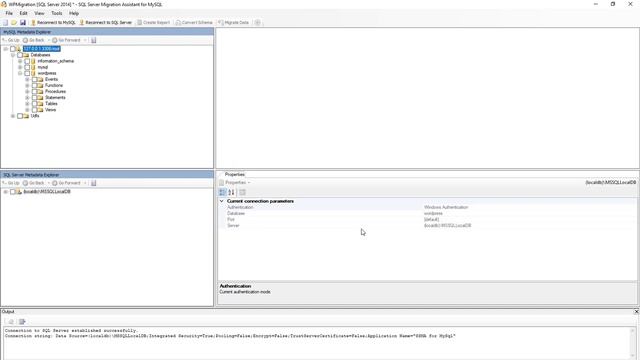
Task: Collapse the wordpress database node
Action: [x=20, y=73]
